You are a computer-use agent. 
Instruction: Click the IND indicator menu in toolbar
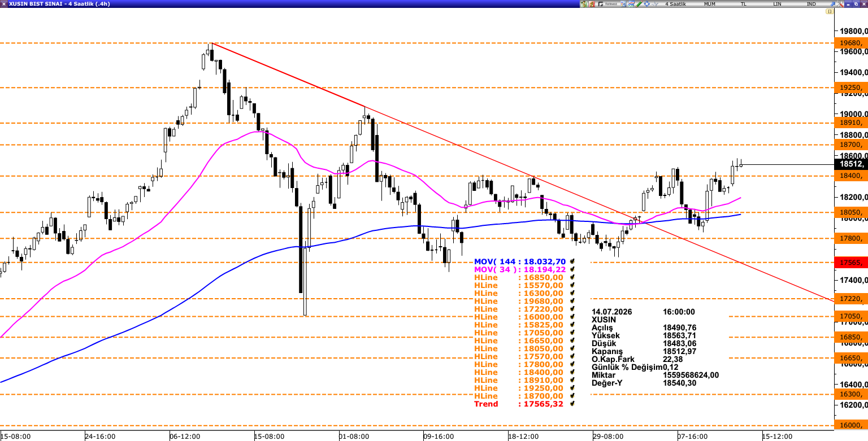pyautogui.click(x=811, y=4)
